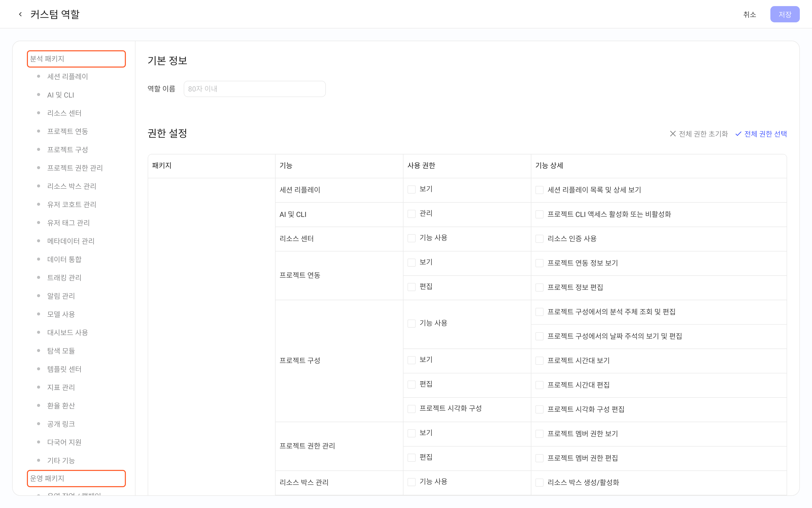Click the 취소 button
The image size is (812, 508).
tap(750, 14)
